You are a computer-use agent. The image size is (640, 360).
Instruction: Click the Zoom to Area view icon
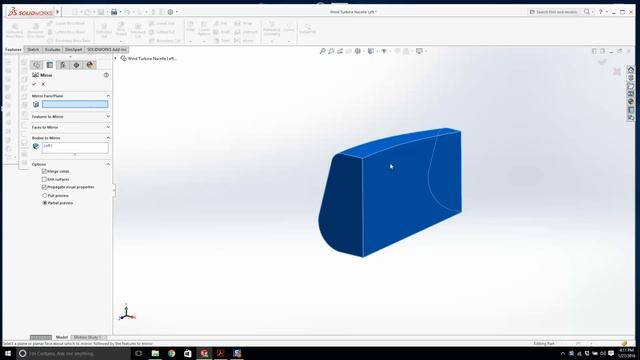pyautogui.click(x=331, y=51)
